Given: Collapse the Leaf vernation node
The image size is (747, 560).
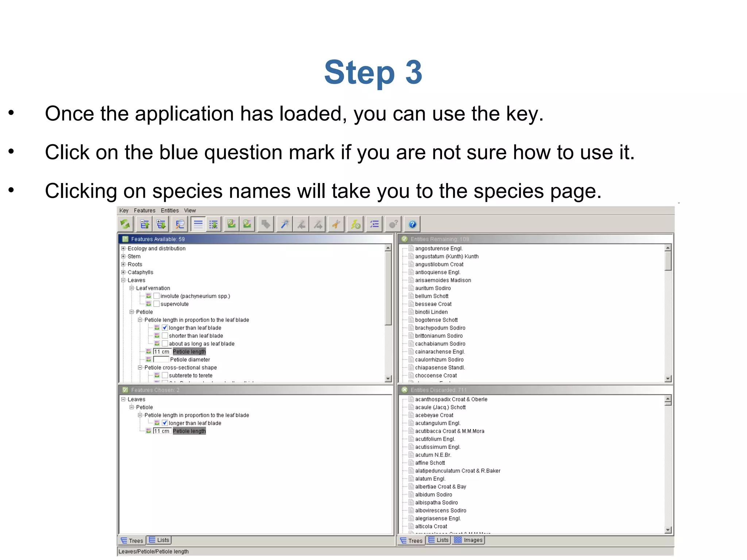Looking at the screenshot, I should 132,288.
